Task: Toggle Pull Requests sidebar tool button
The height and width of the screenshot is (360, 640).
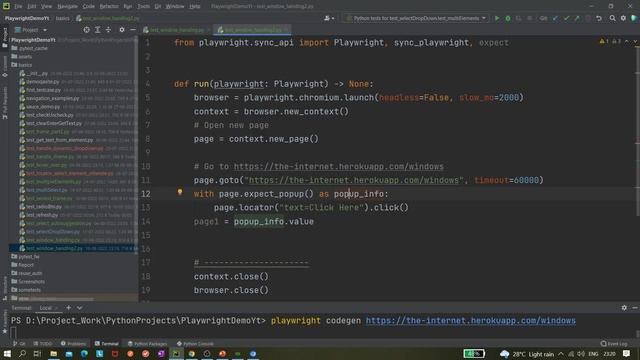Action: (4, 103)
